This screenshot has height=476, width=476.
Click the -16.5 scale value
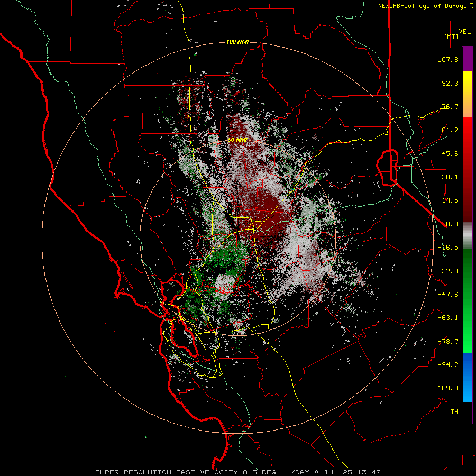(x=448, y=248)
